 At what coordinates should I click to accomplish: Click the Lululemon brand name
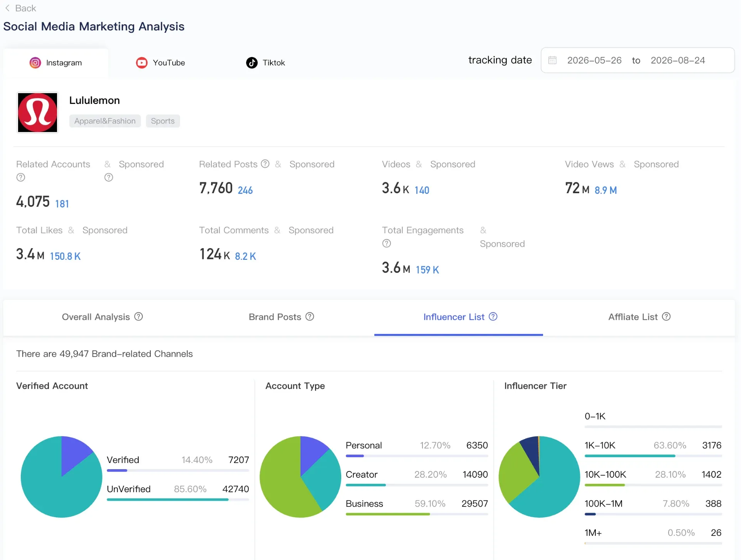coord(94,100)
